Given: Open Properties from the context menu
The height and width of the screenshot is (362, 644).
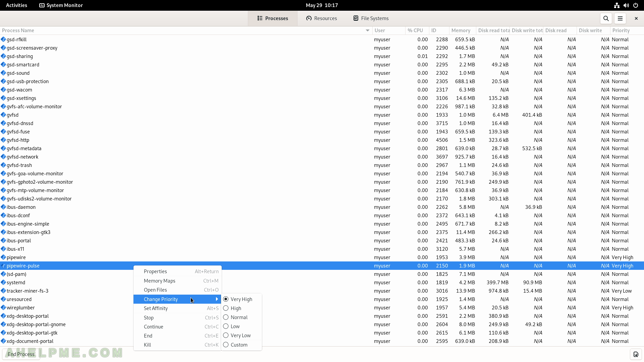Looking at the screenshot, I should (177, 271).
